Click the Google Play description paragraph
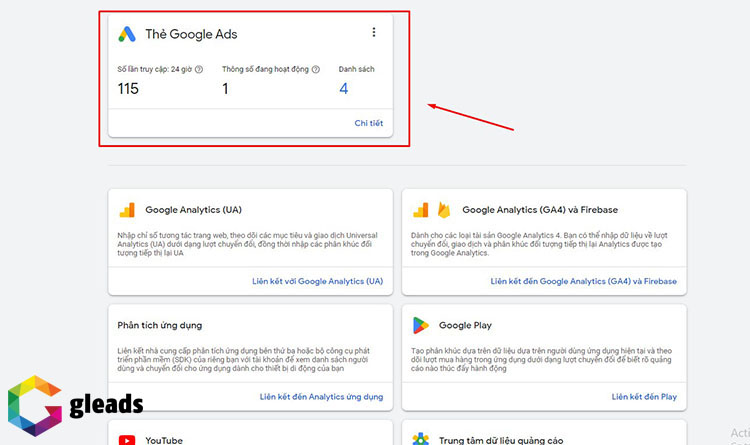 [x=541, y=359]
